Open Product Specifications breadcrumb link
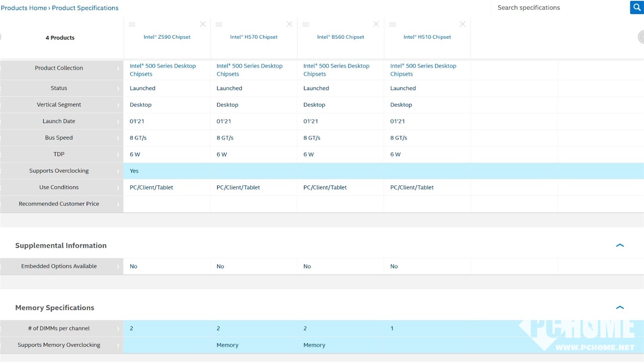Image resolution: width=644 pixels, height=362 pixels. (x=85, y=8)
